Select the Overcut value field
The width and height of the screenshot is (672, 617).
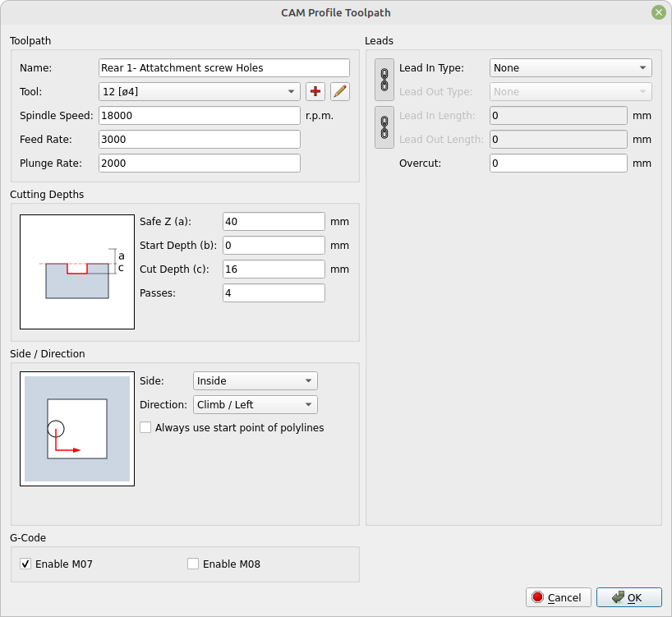558,163
